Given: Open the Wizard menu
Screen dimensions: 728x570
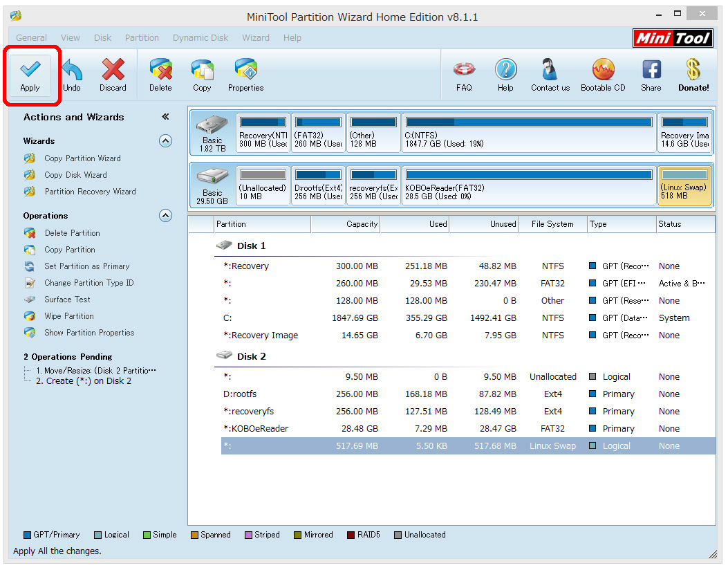Looking at the screenshot, I should 256,37.
